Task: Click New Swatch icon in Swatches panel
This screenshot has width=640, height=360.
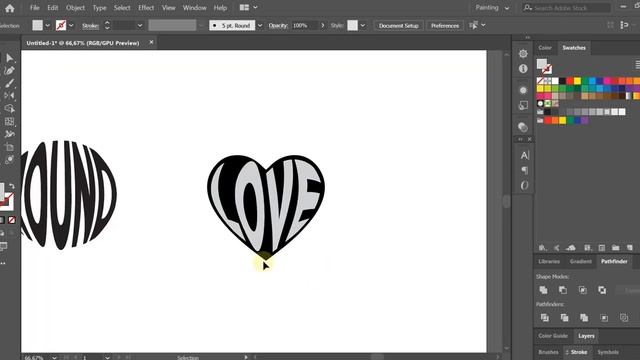Action: point(630,248)
